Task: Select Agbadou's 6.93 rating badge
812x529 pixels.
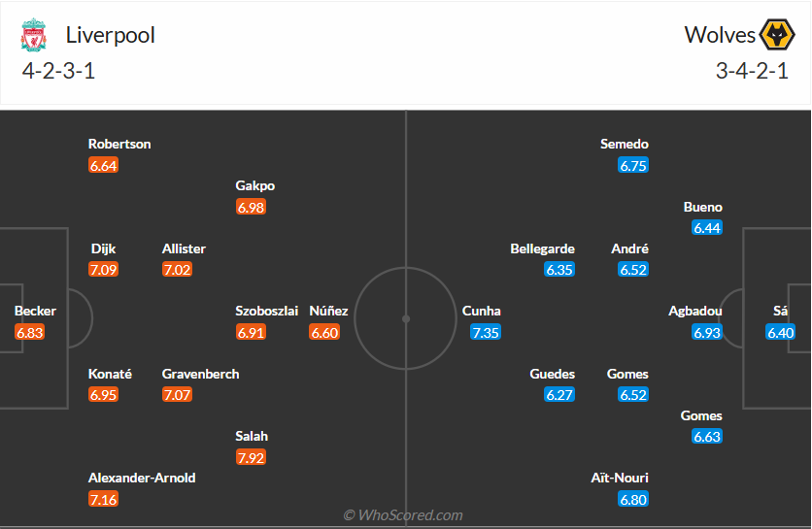Action: pos(707,332)
